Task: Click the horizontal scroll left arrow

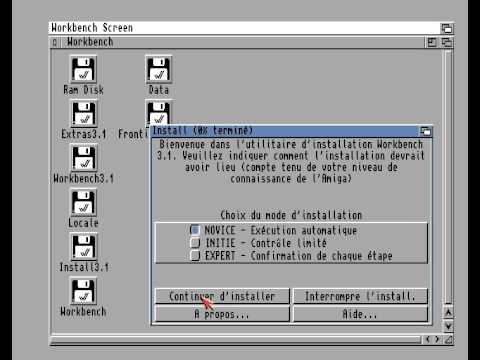Action: pyautogui.click(x=428, y=339)
